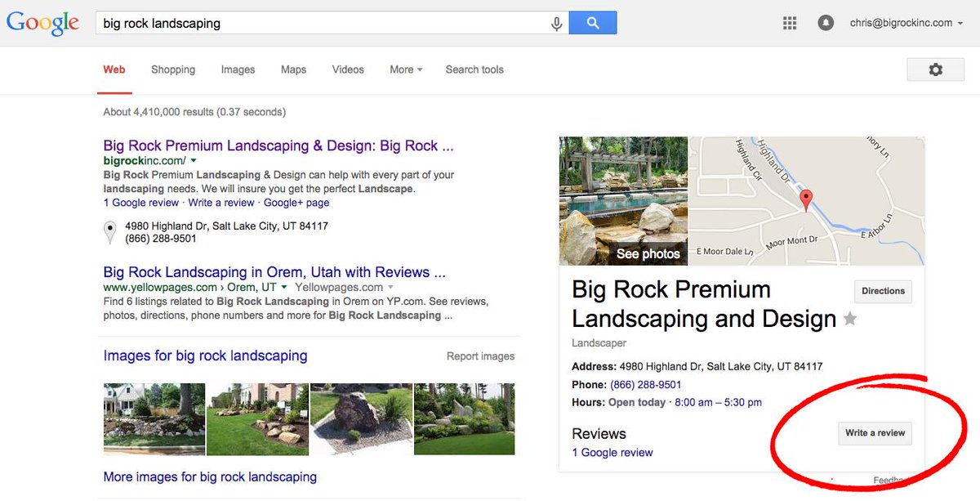This screenshot has height=501, width=980.
Task: Star Big Rock Premium Landscaping and Design
Action: [x=850, y=319]
